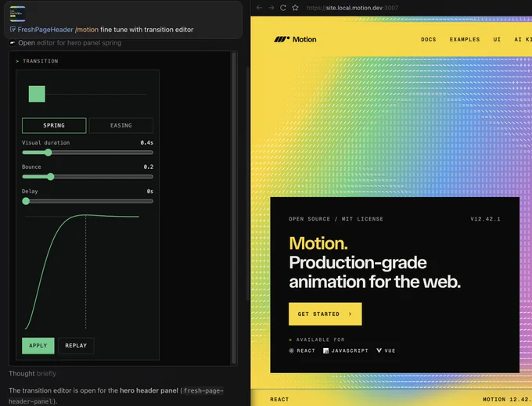Adjust the Bounce slider

click(x=88, y=177)
